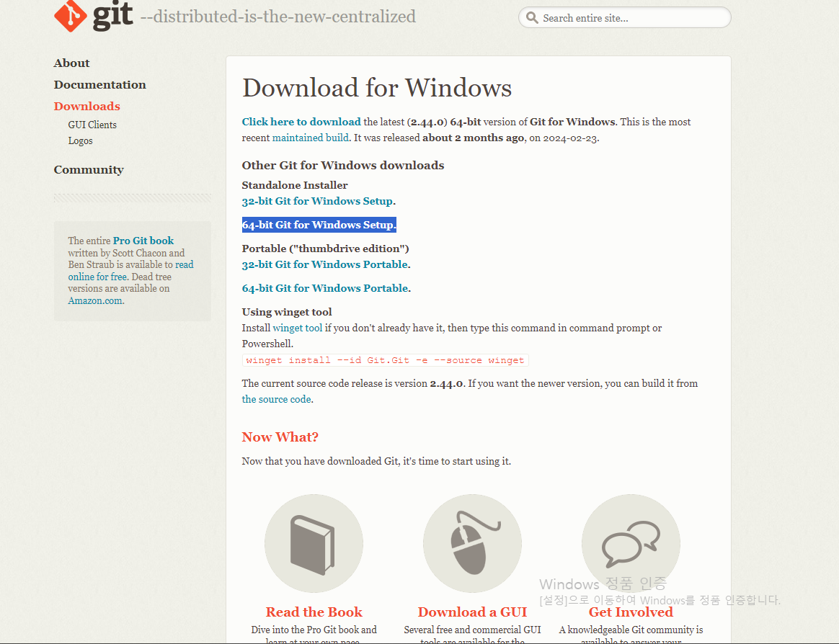This screenshot has width=839, height=644.
Task: Download 32-bit Git for Windows Setup
Action: [317, 201]
